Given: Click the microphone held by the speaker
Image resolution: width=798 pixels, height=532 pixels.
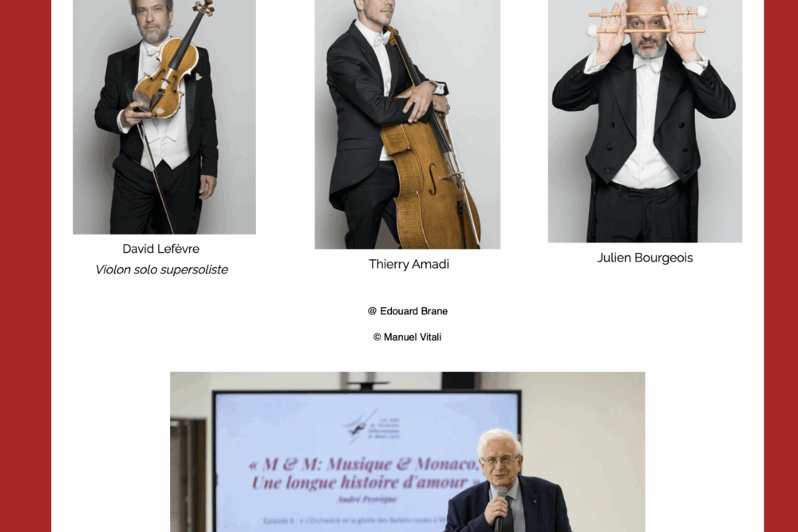Looking at the screenshot, I should [501, 509].
